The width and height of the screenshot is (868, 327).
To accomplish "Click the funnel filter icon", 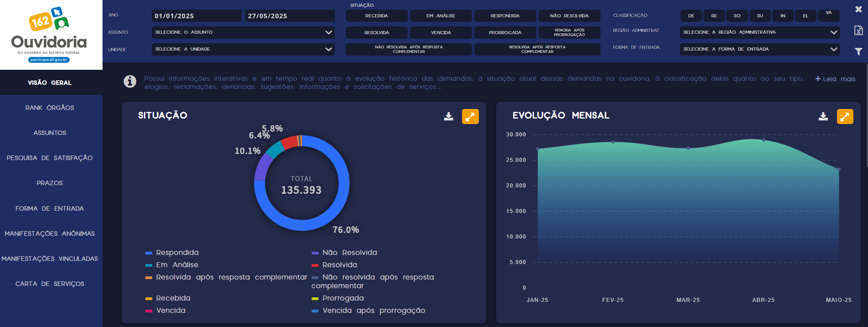I will (858, 52).
